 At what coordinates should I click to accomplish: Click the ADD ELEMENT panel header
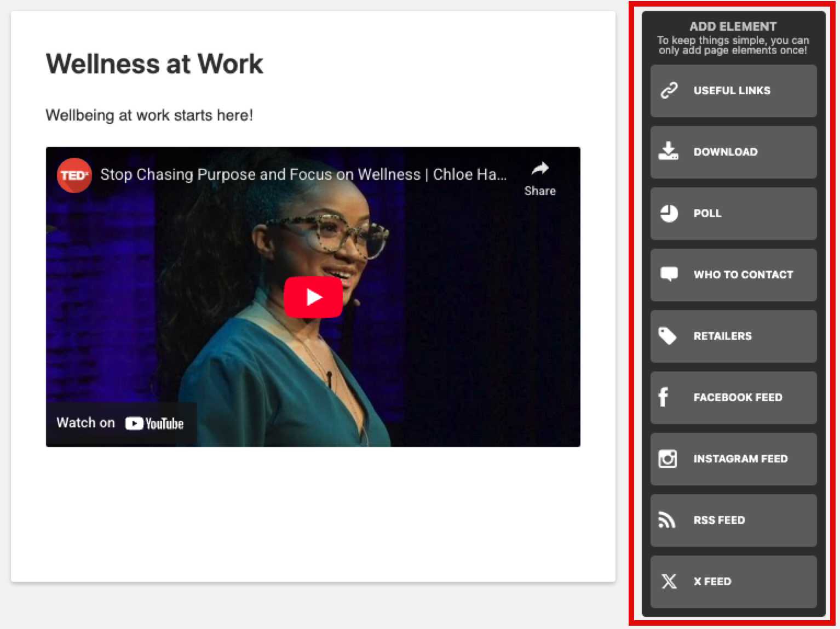[733, 26]
